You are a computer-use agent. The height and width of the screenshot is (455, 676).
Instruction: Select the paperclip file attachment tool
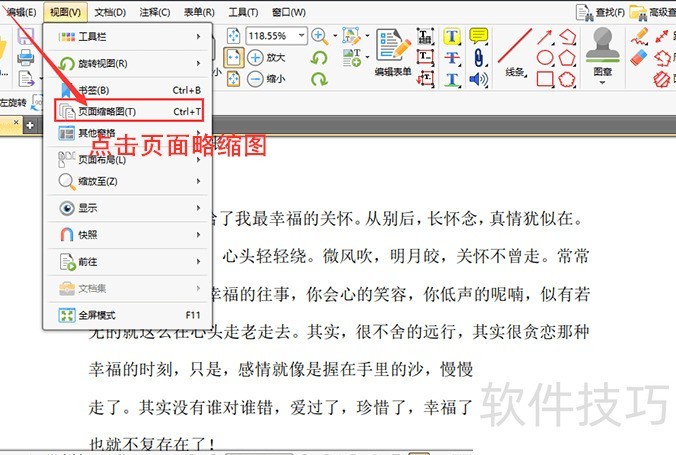point(479,58)
